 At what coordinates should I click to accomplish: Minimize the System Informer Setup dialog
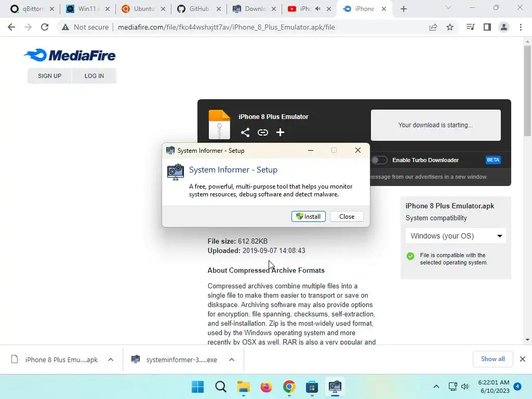(311, 150)
